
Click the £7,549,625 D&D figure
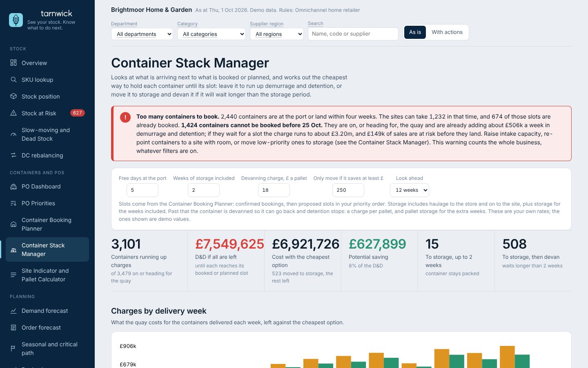pos(229,244)
